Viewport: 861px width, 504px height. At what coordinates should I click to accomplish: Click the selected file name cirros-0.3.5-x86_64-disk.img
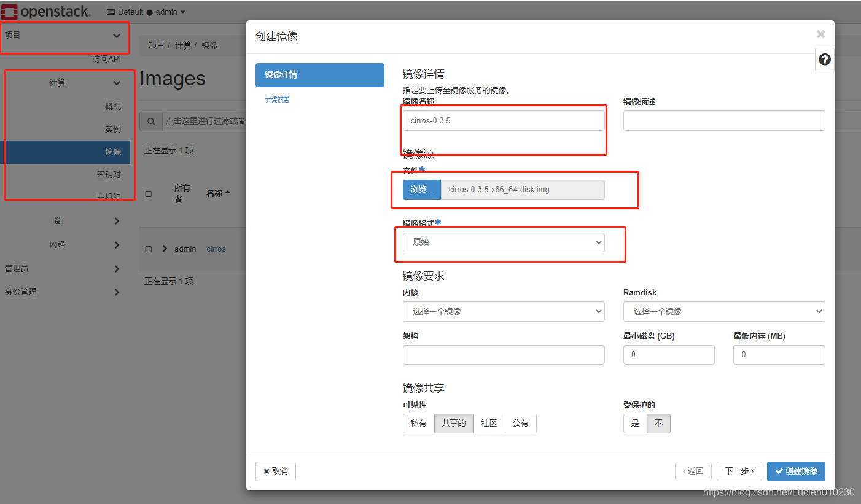tap(523, 190)
